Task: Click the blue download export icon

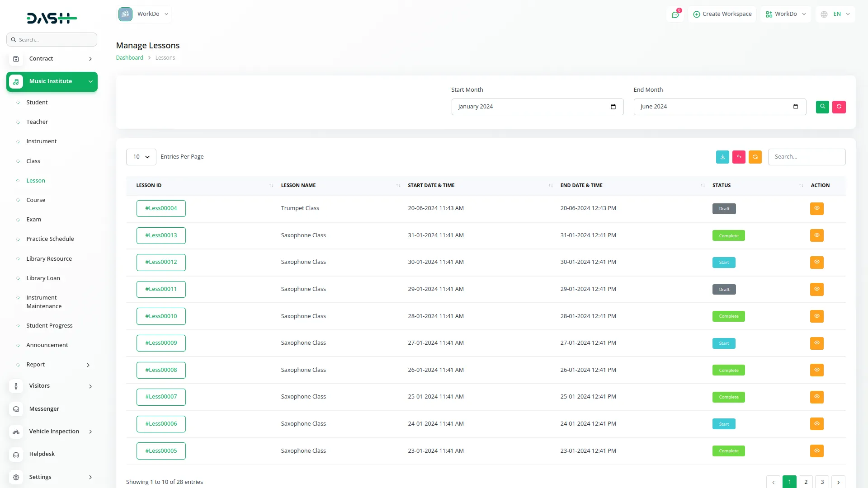Action: click(x=722, y=157)
